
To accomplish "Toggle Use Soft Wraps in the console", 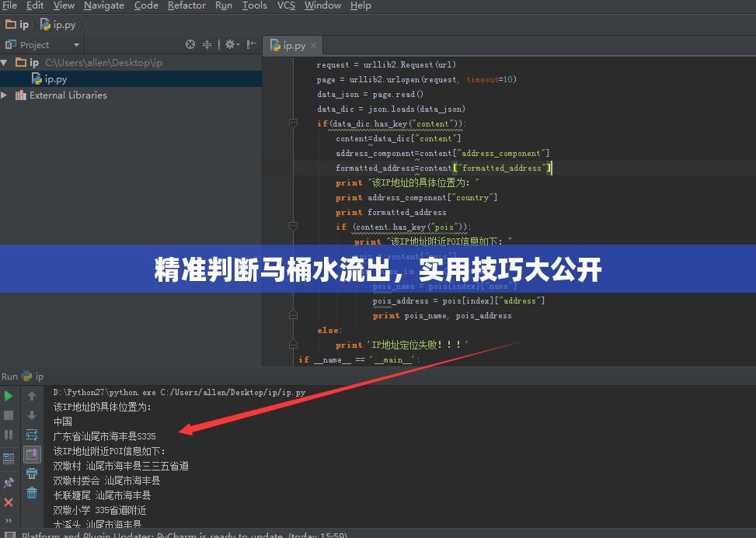I will (32, 435).
